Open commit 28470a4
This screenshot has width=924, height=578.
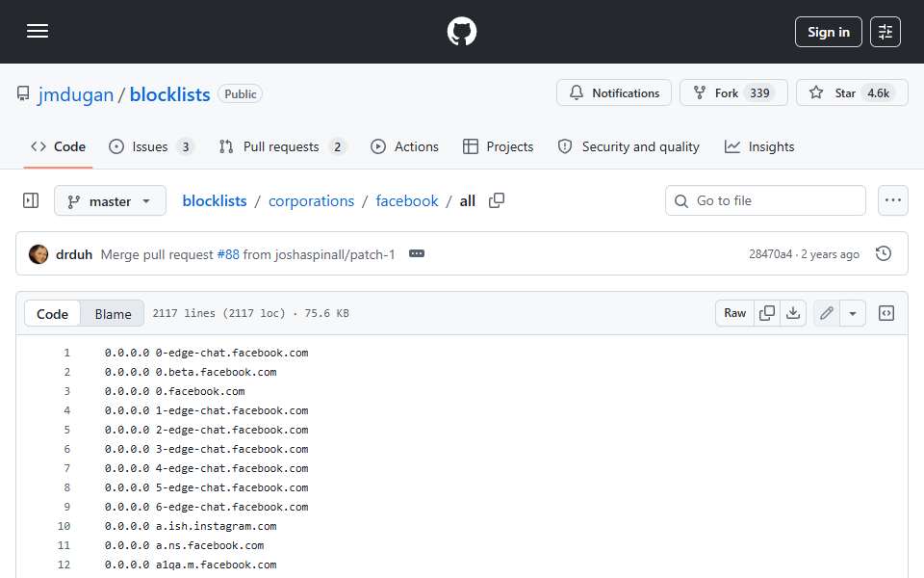click(770, 254)
